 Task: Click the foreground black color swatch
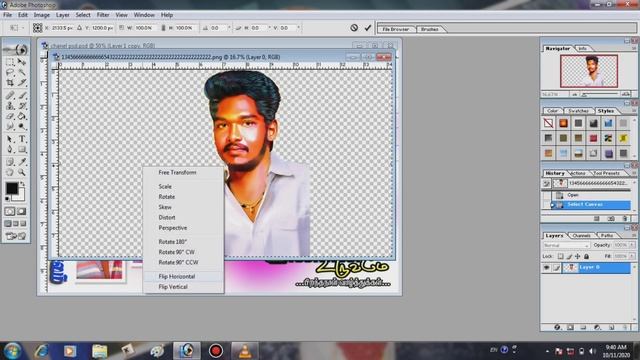click(x=12, y=188)
